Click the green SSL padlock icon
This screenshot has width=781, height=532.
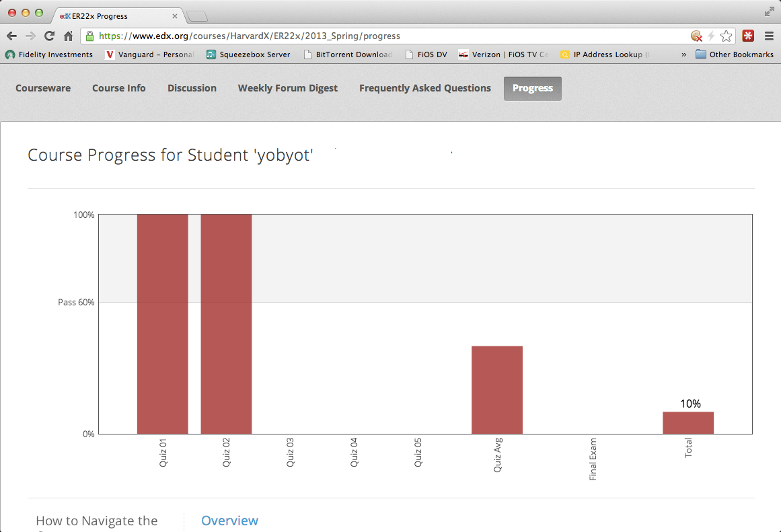point(89,36)
